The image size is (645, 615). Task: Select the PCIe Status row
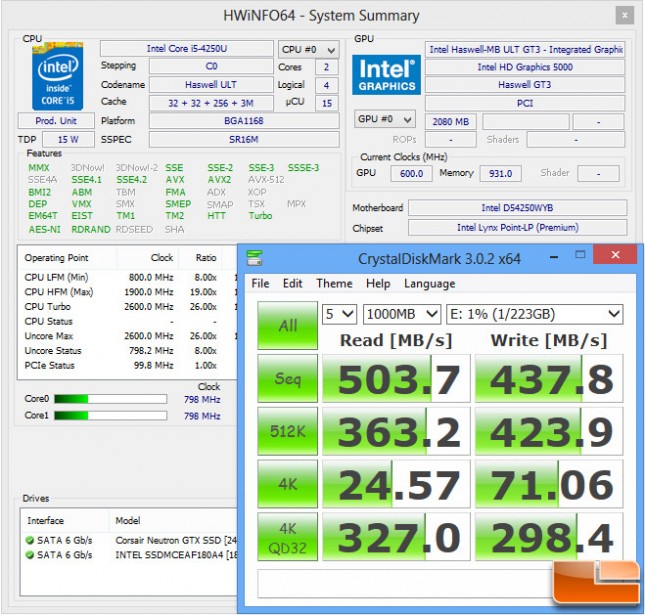click(x=128, y=365)
